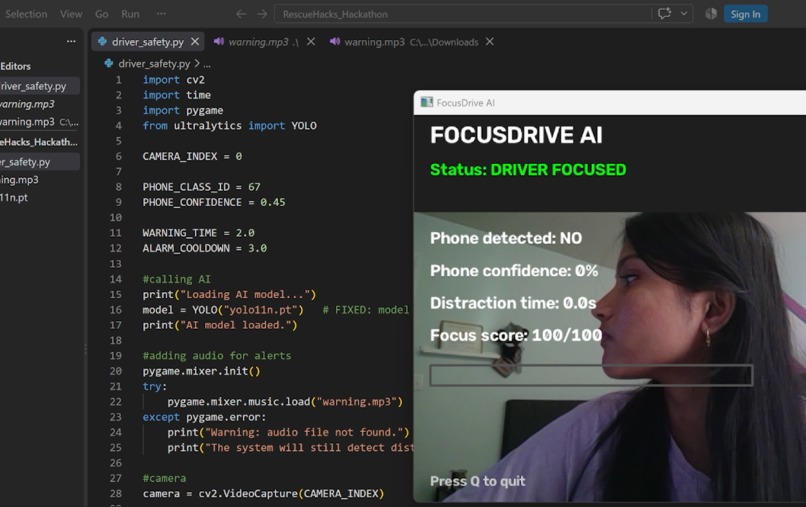Click the icon left of Sign In

click(711, 14)
